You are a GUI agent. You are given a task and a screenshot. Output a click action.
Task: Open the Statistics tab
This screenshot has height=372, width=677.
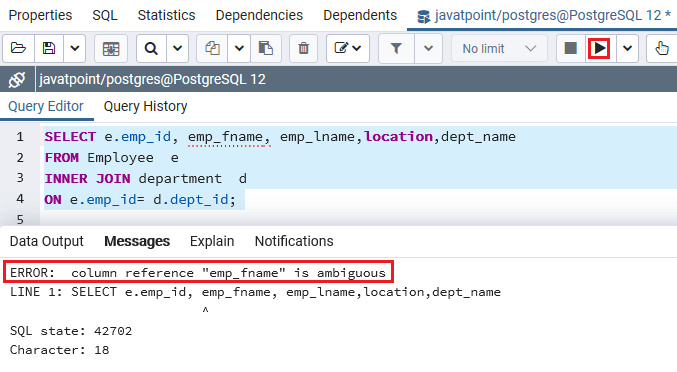166,16
